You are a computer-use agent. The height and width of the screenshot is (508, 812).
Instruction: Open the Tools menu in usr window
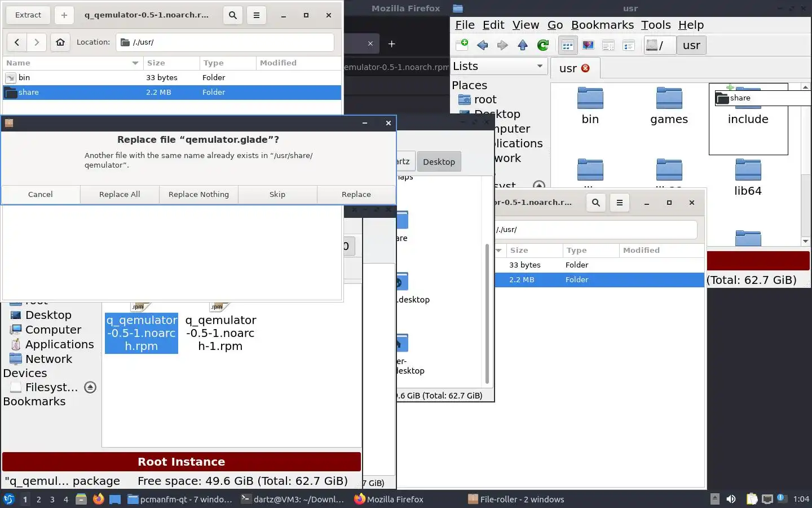click(656, 25)
